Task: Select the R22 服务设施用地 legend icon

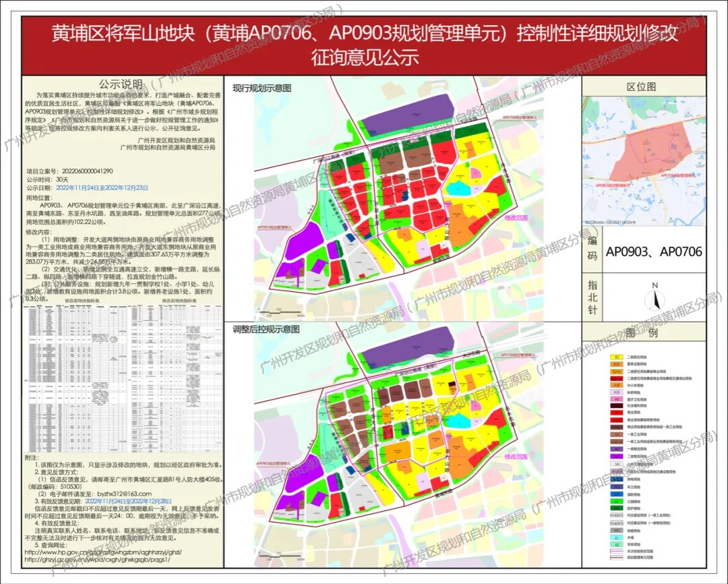Action: pyautogui.click(x=616, y=363)
